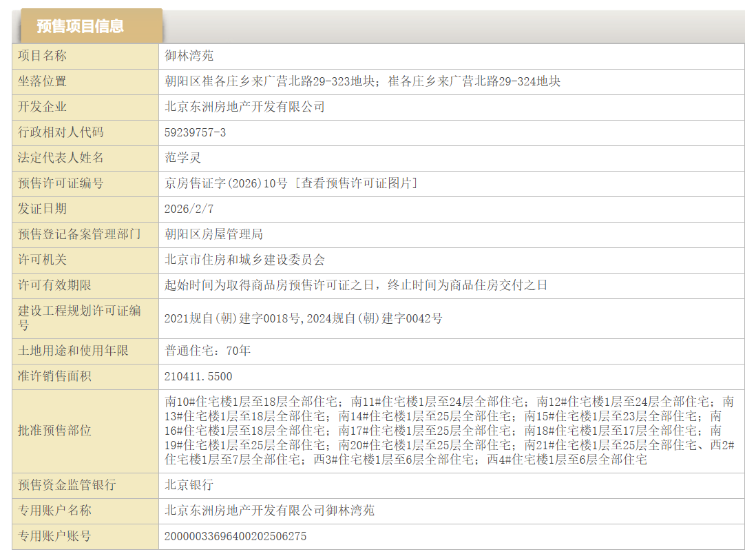Click land use value 普通住宅：70年
This screenshot has height=554, width=756.
coord(207,351)
